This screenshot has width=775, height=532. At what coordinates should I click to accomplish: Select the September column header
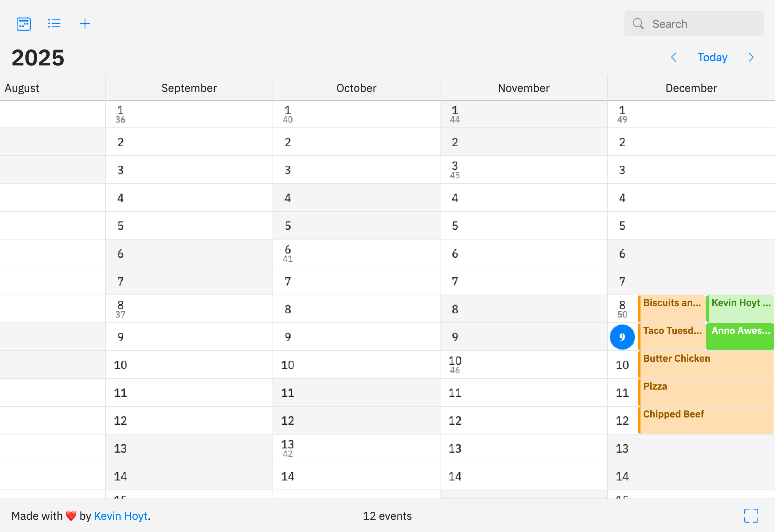[x=189, y=88]
